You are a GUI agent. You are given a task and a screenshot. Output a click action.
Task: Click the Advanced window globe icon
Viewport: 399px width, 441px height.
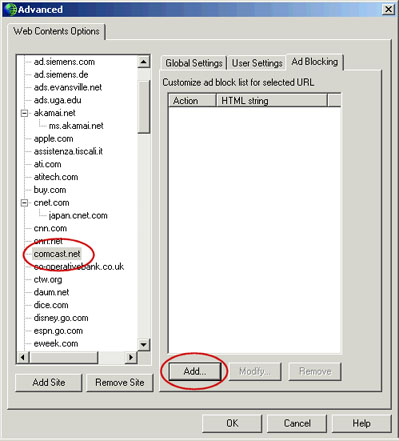[11, 9]
